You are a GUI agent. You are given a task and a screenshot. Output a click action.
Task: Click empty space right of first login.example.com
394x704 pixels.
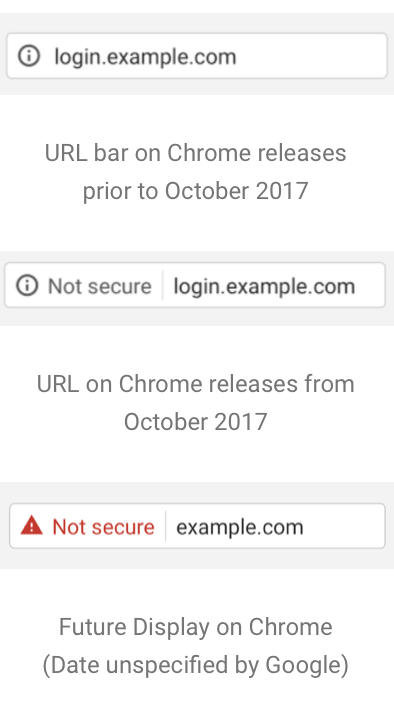[310, 56]
